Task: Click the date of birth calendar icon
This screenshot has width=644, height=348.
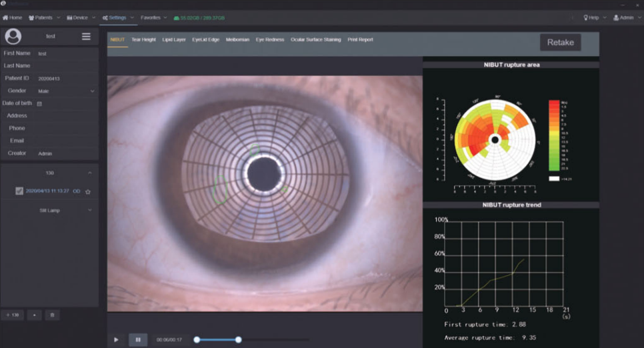Action: [x=39, y=104]
